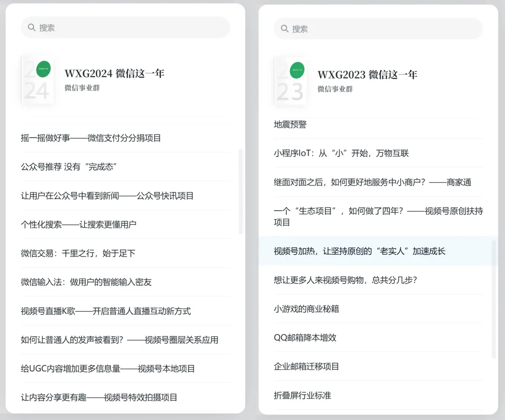Open the WXG2024 book cover thumbnail

tap(37, 80)
